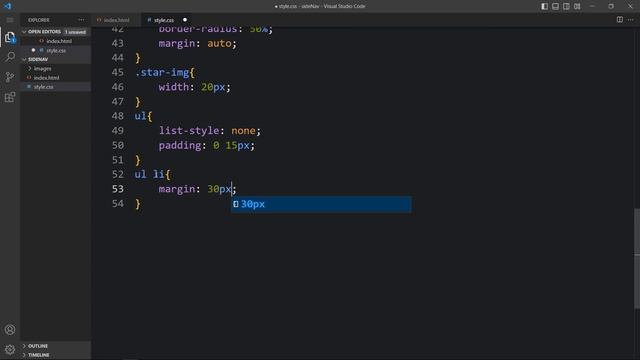Viewport: 640px width, 360px height.
Task: Open the Source Control view
Action: click(x=10, y=77)
